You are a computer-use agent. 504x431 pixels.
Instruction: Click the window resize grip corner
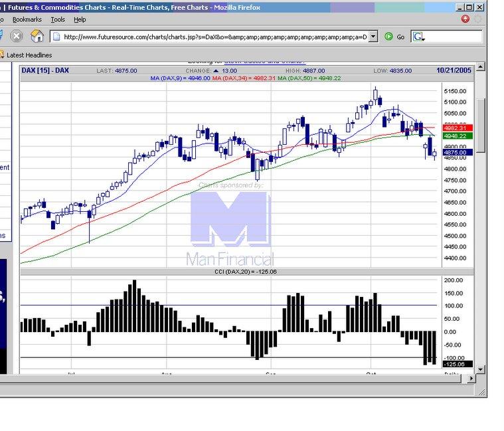tap(482, 391)
